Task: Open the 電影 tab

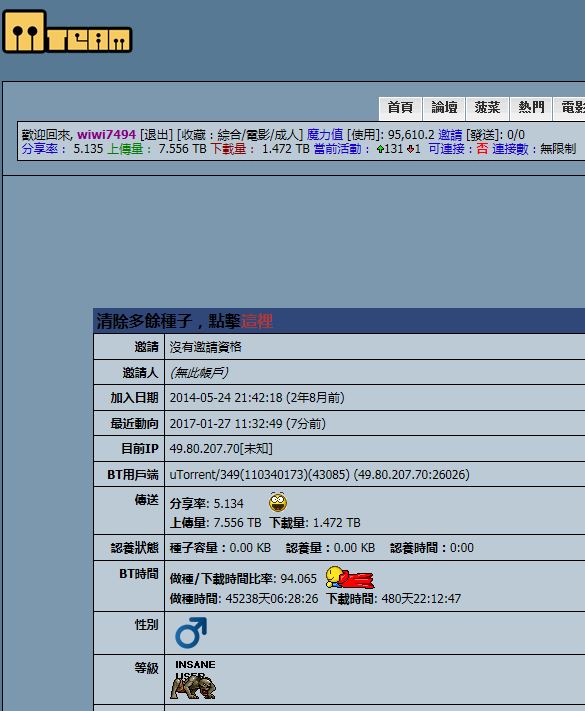Action: point(570,108)
